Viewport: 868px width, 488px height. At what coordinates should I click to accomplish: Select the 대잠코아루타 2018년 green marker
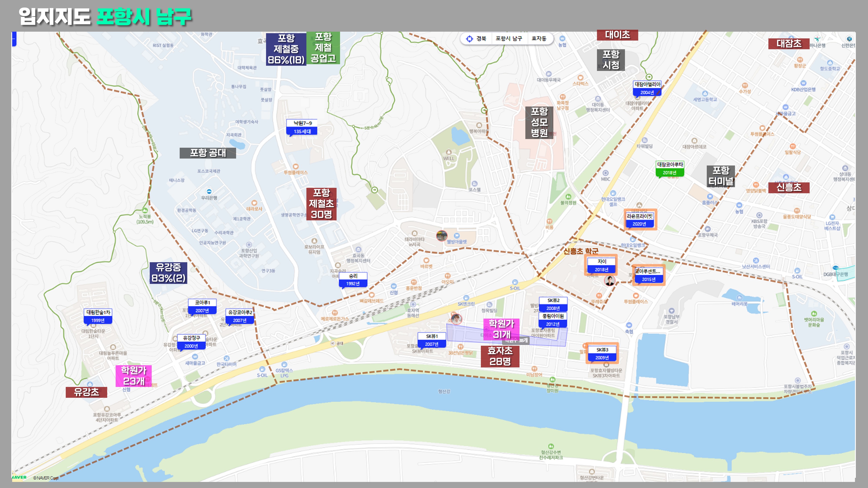pos(670,168)
